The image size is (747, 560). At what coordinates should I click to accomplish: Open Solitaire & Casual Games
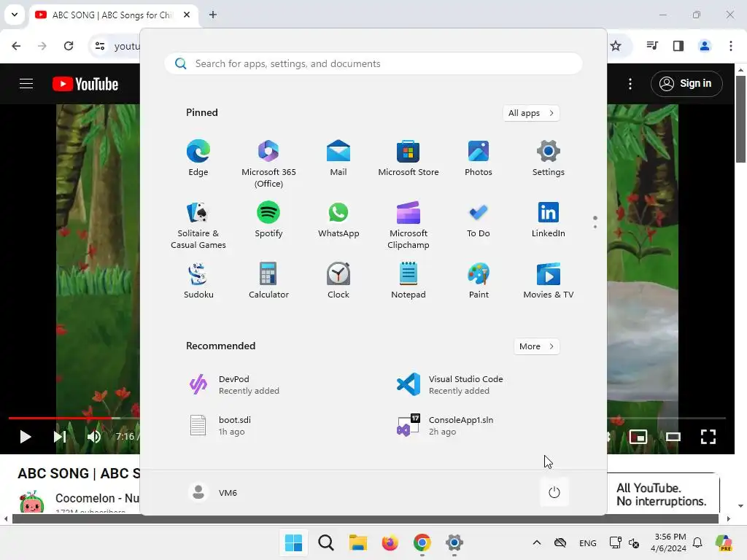198,225
